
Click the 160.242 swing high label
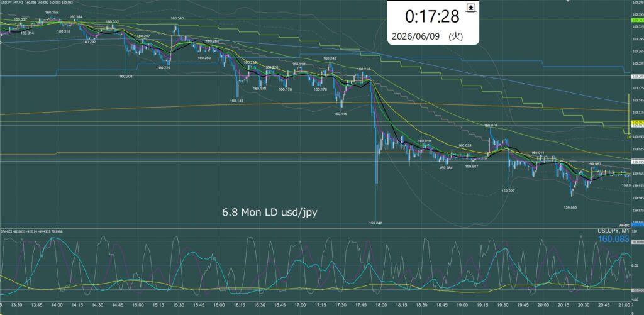[x=330, y=58]
